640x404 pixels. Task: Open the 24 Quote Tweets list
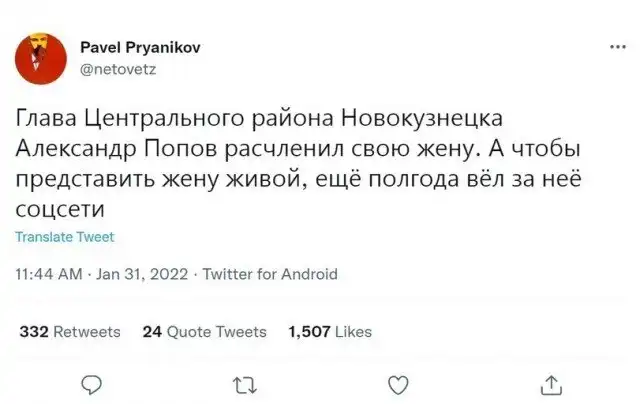tap(204, 331)
